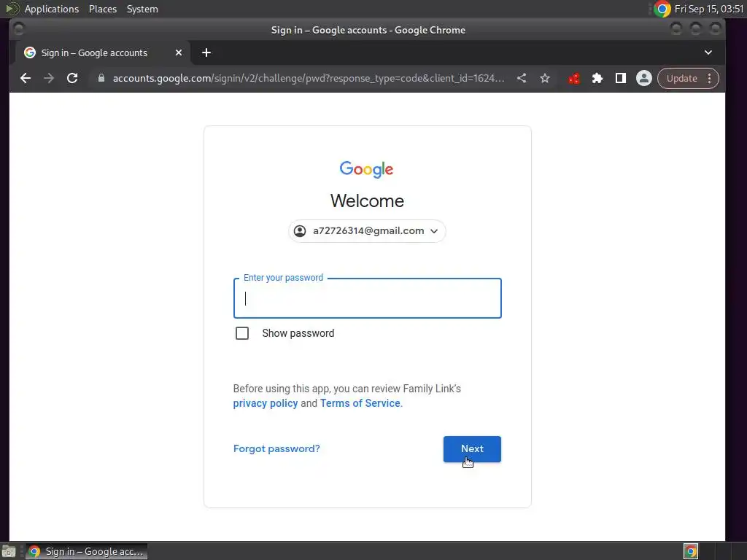Open the Places menu
The width and height of the screenshot is (747, 560).
pos(103,9)
